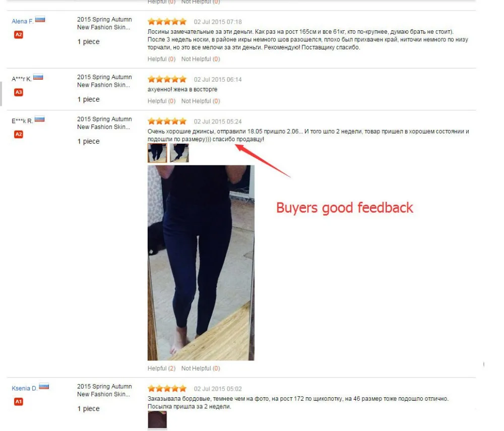This screenshot has width=504, height=431.
Task: Select the first small jeans thumbnail
Action: 157,153
